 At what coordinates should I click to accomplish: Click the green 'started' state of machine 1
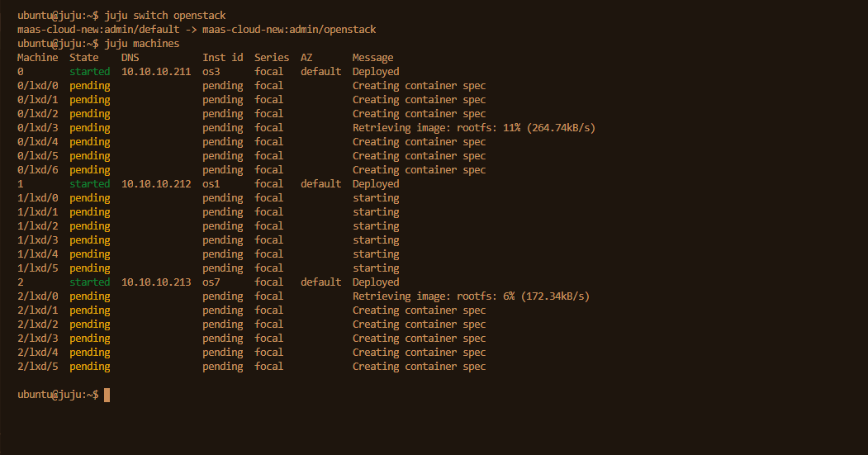click(90, 184)
